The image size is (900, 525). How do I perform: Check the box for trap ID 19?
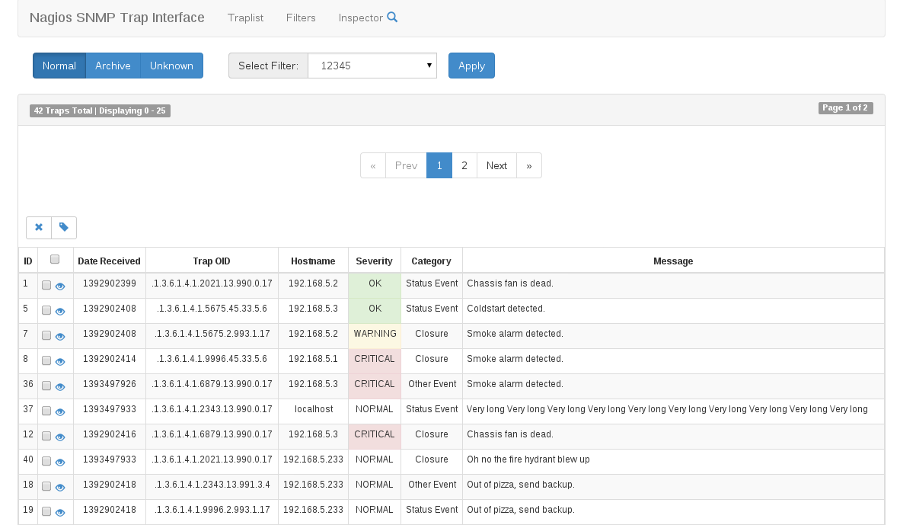pyautogui.click(x=46, y=512)
